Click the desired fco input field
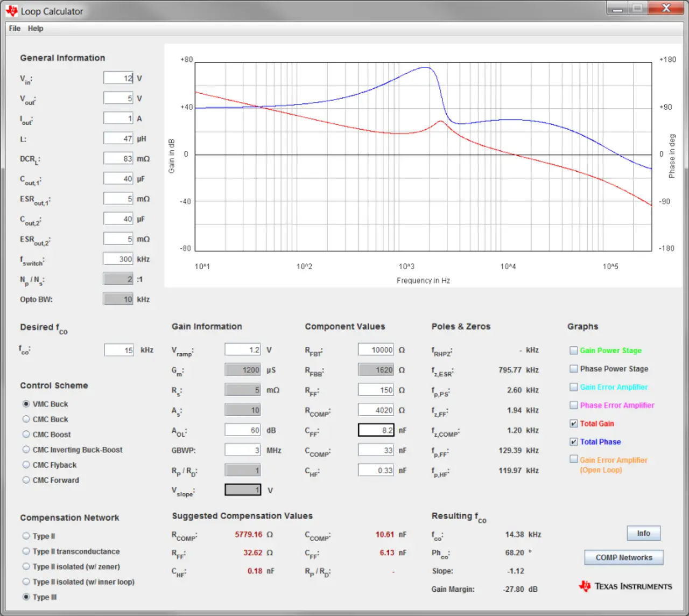Viewport: 689px width, 616px height. (119, 351)
